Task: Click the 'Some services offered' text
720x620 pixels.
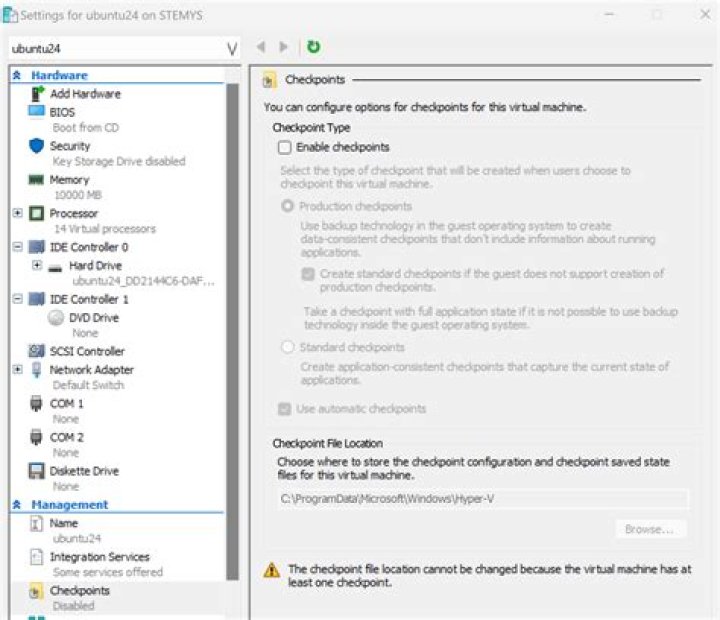Action: tap(108, 572)
